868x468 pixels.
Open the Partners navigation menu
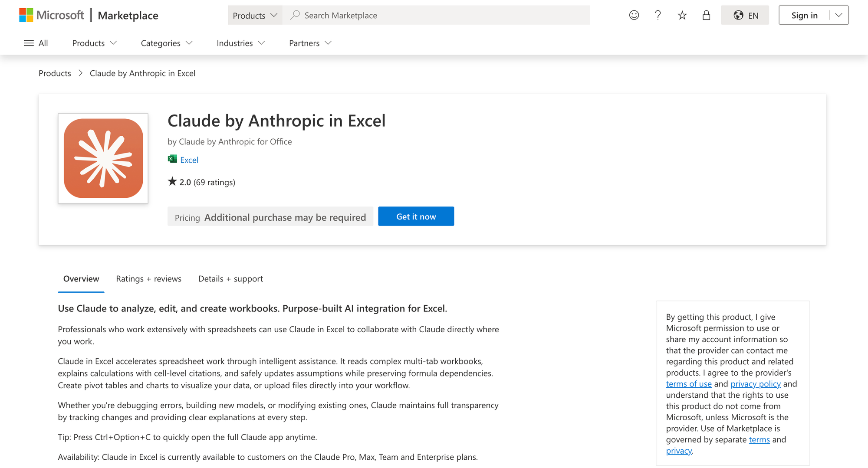click(x=310, y=43)
